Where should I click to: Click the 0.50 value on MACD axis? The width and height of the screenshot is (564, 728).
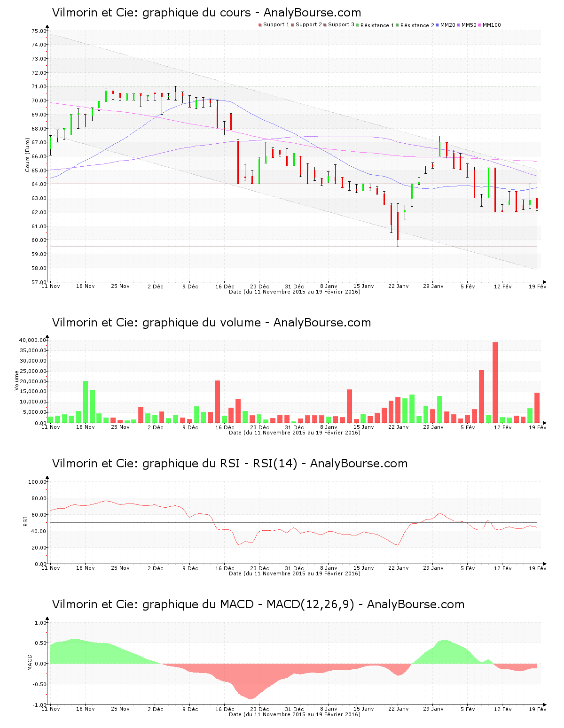pyautogui.click(x=41, y=643)
